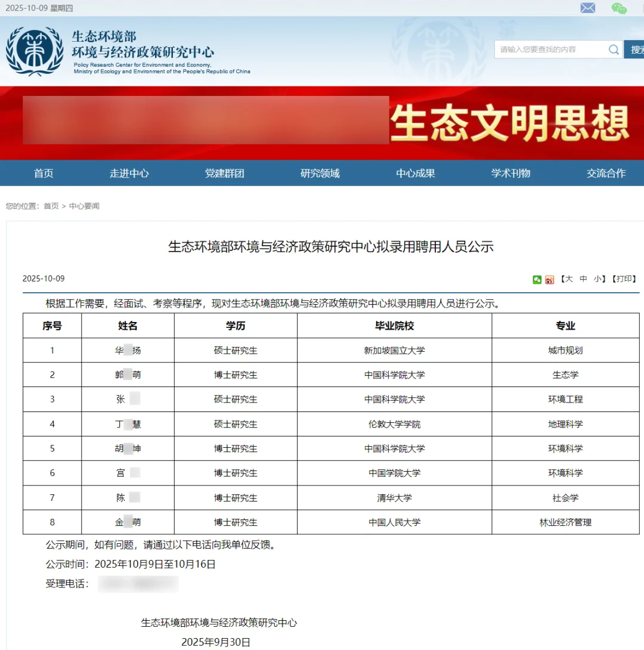The image size is (644, 650).
Task: Click the 地理科学 cell
Action: click(565, 424)
